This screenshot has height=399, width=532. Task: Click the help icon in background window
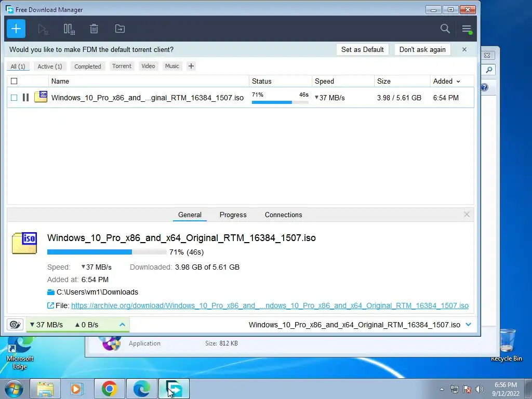(x=485, y=87)
